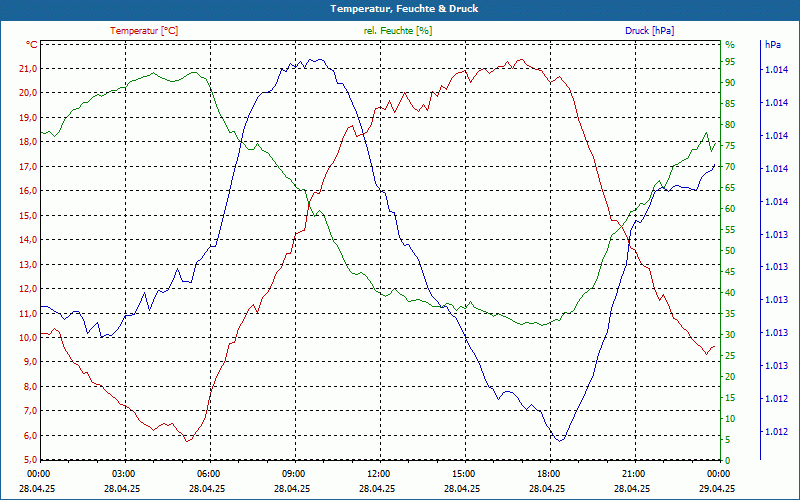Image resolution: width=800 pixels, height=500 pixels.
Task: Click the "14,0" temperature axis value
Action: tap(28, 240)
